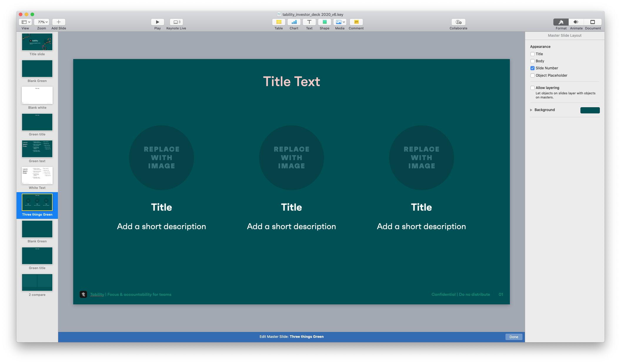Screen dimensions: 621x364
Task: Click the Add Slide plus button
Action: 59,22
